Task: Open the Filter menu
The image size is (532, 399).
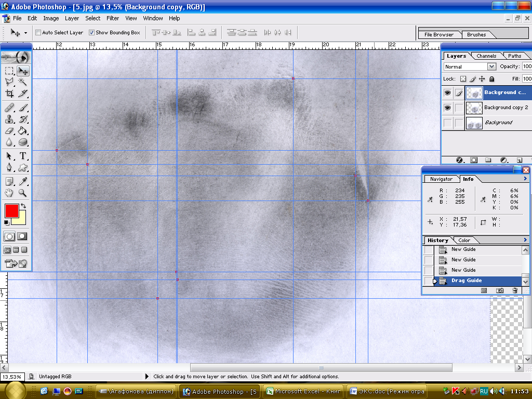Action: coord(113,18)
